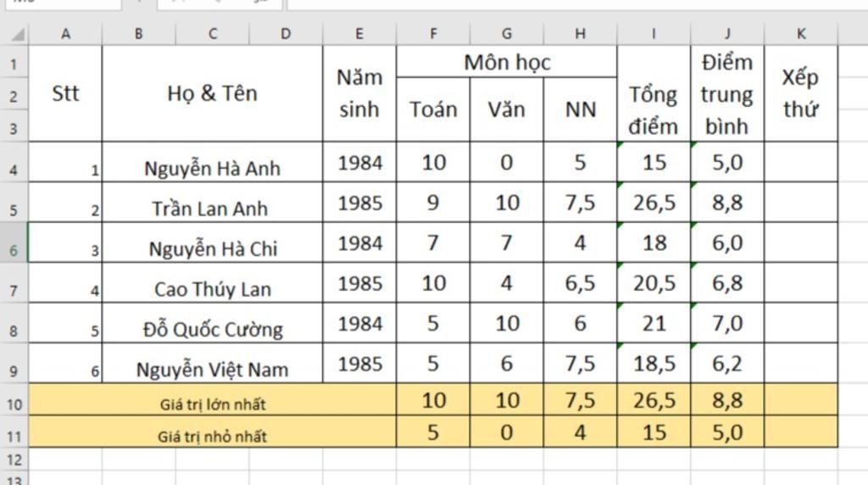Select column E header
Viewport: 868px width, 485px height.
(359, 34)
